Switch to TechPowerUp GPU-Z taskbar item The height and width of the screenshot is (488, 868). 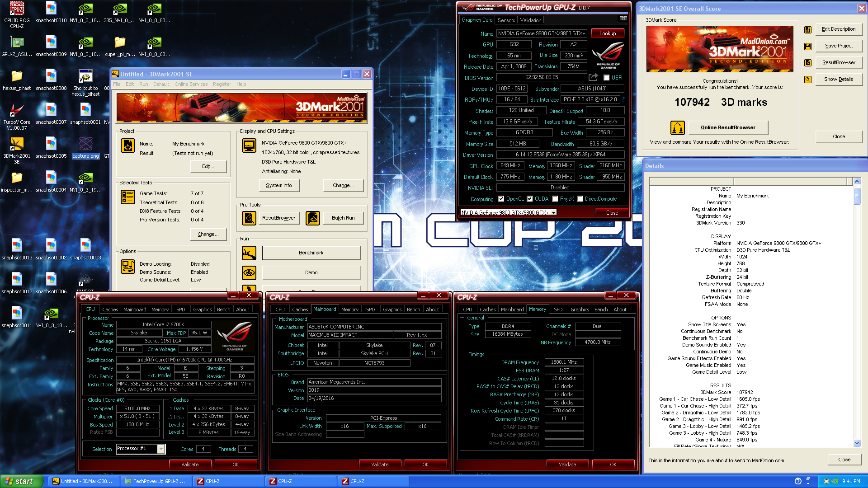tap(156, 482)
